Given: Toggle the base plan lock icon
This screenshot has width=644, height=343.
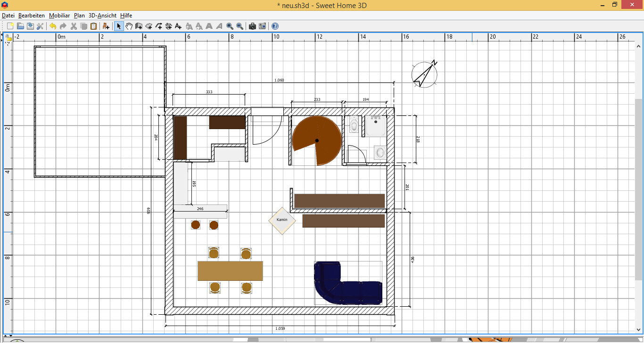Looking at the screenshot, I should point(8,37).
